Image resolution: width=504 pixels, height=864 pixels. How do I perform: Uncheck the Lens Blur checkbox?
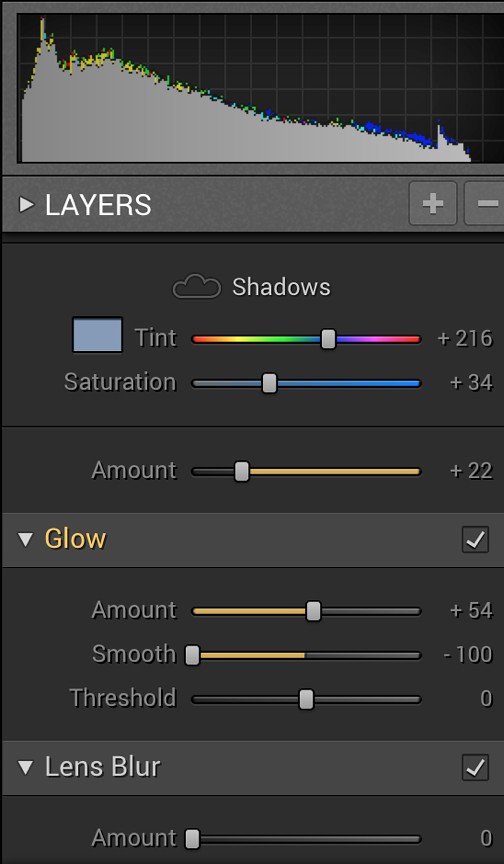point(475,768)
